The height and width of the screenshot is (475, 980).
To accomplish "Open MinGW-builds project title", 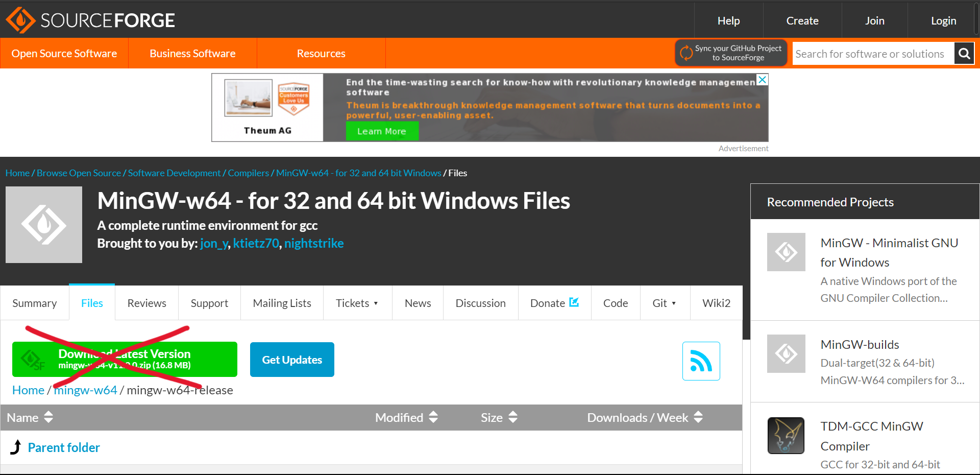I will pos(860,344).
